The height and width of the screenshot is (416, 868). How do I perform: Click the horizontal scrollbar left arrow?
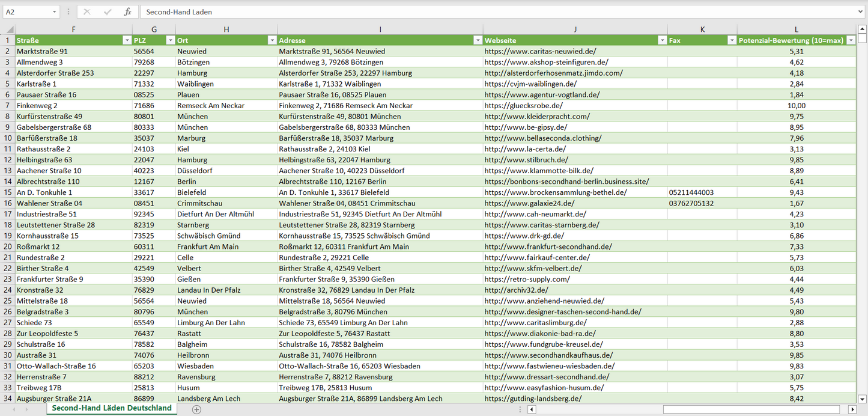[531, 409]
